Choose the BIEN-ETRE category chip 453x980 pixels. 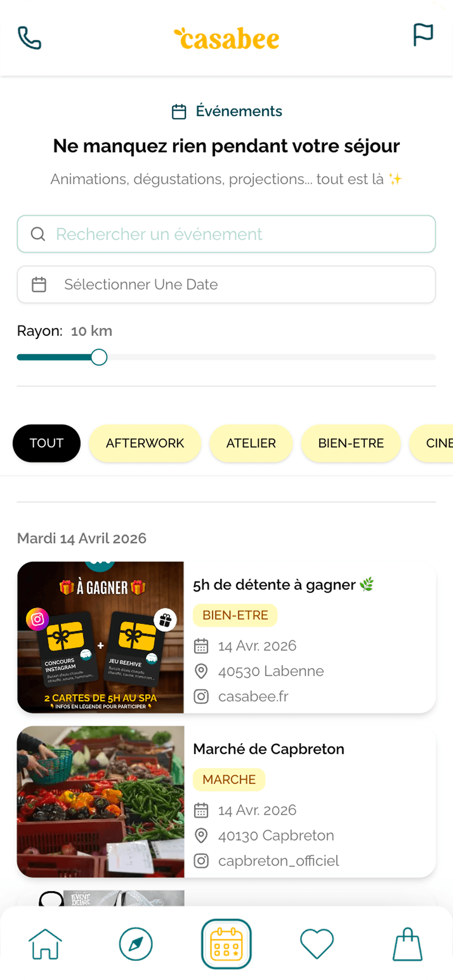tap(351, 443)
